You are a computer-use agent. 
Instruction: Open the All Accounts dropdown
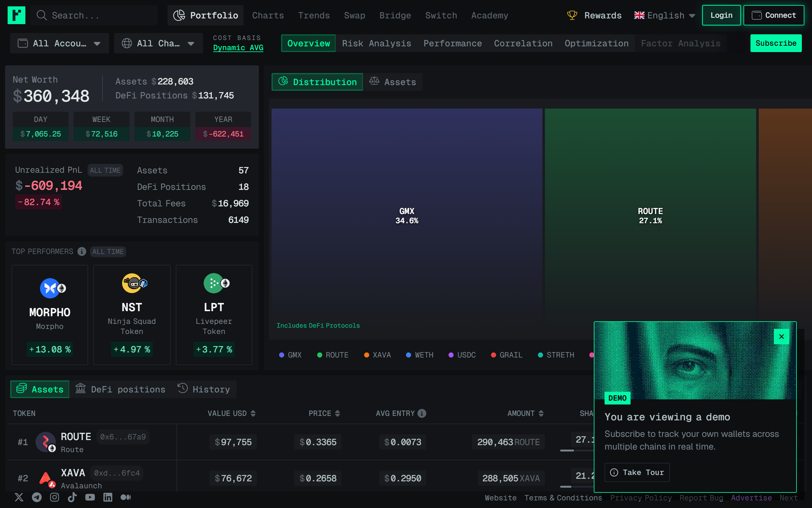point(60,43)
